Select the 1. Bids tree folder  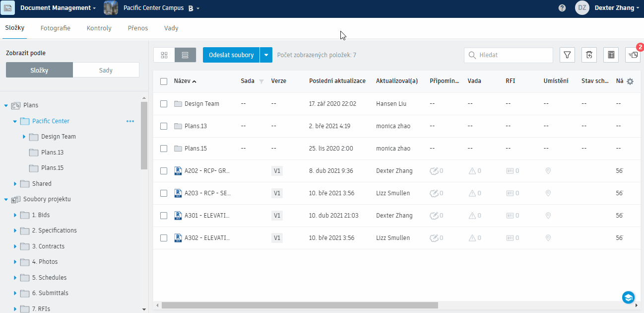41,215
